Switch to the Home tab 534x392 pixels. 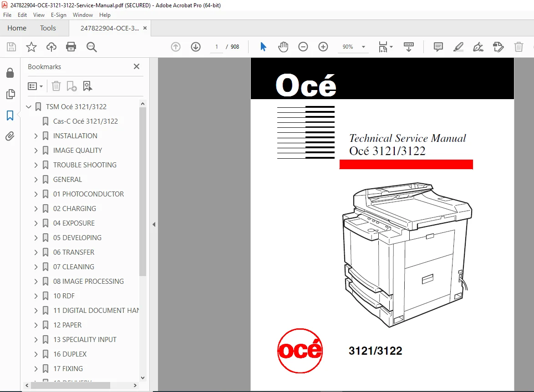[17, 28]
